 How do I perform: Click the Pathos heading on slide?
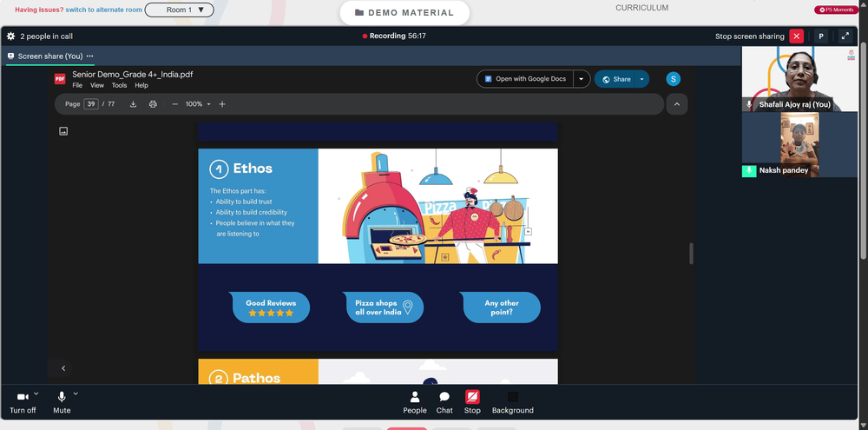click(x=256, y=378)
